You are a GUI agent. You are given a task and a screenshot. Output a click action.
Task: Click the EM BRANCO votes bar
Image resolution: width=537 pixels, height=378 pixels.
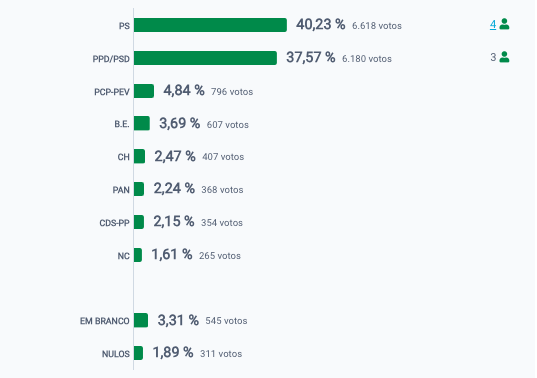coord(141,320)
